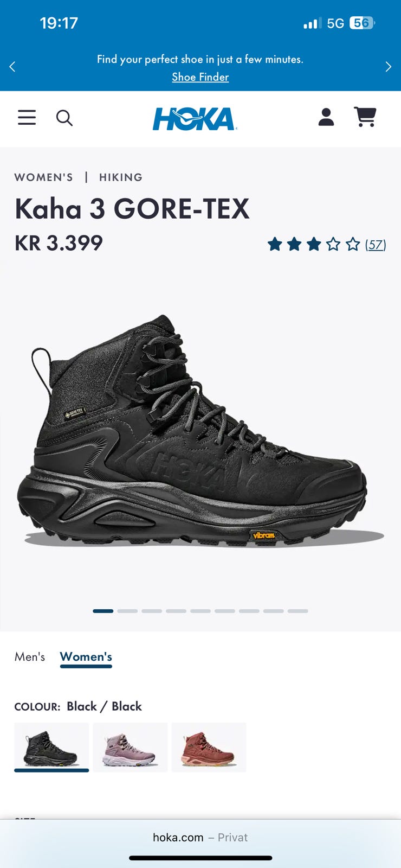Jump to second product image indicator

(x=127, y=611)
